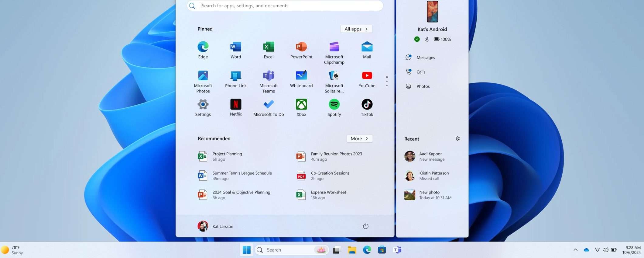Expand More recommended items
The height and width of the screenshot is (258, 644).
coord(359,138)
